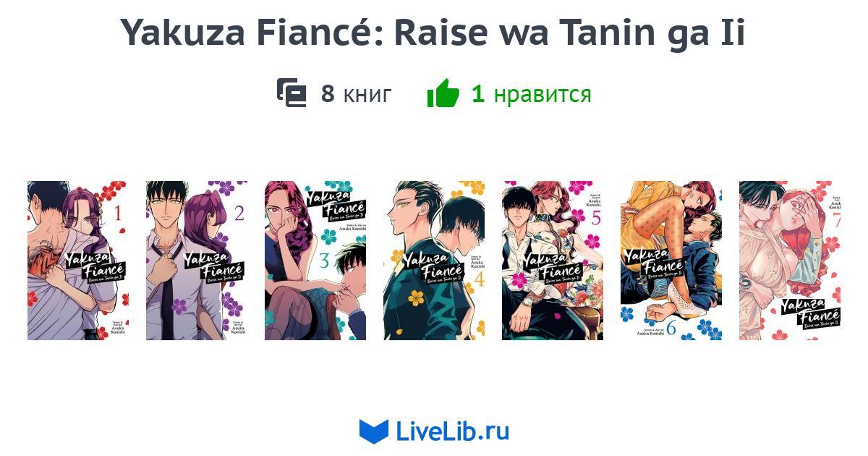Screen dimensions: 868x456
Task: Open Yakuza Fiancé volume 5 cover
Action: (553, 261)
